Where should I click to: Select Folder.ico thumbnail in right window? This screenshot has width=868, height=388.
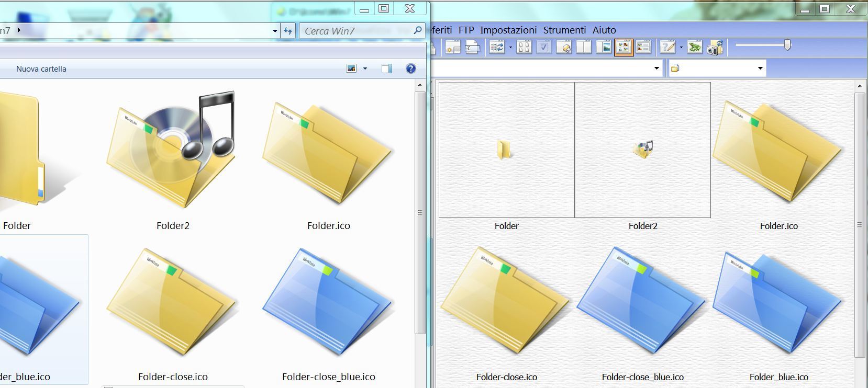(778, 152)
